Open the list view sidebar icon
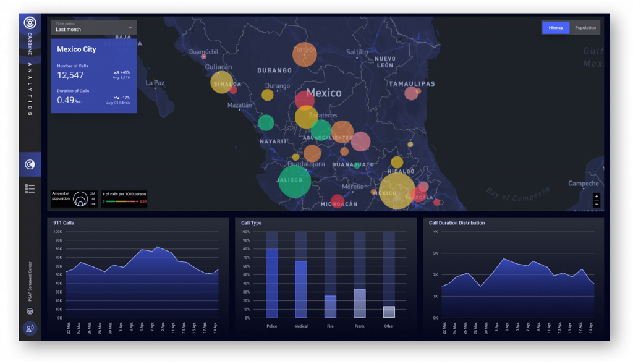Image resolution: width=633 pixels, height=364 pixels. tap(29, 189)
